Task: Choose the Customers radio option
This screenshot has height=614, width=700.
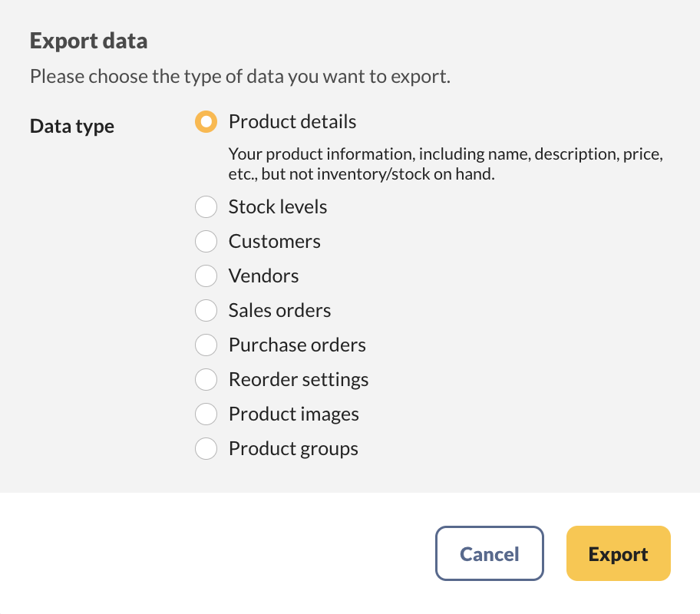Action: (206, 242)
